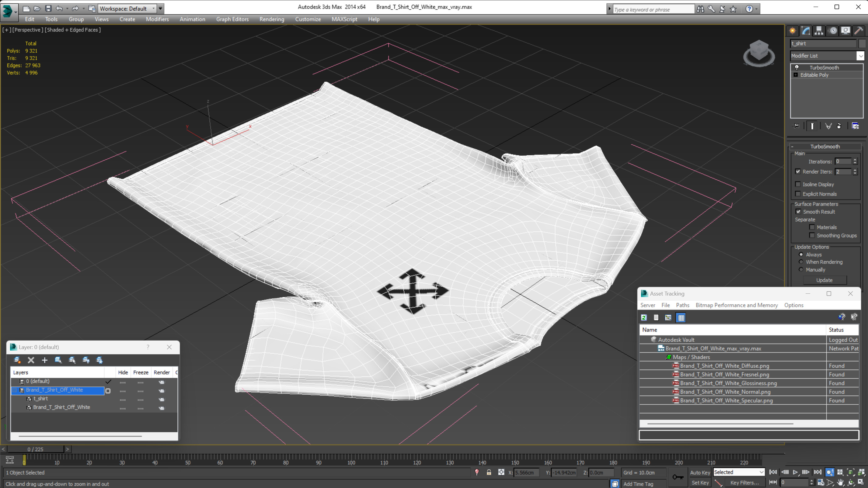Open the Help icon dropdown arrow
The height and width of the screenshot is (488, 868).
756,9
